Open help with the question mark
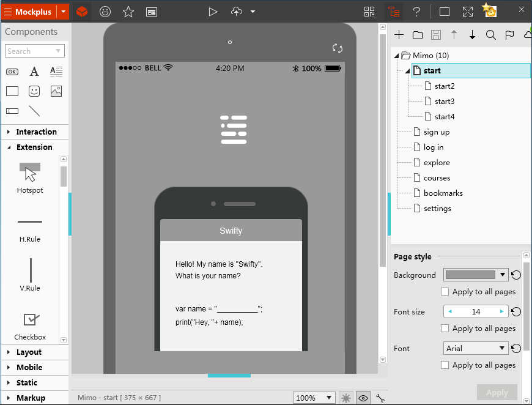The height and width of the screenshot is (405, 532). click(416, 12)
